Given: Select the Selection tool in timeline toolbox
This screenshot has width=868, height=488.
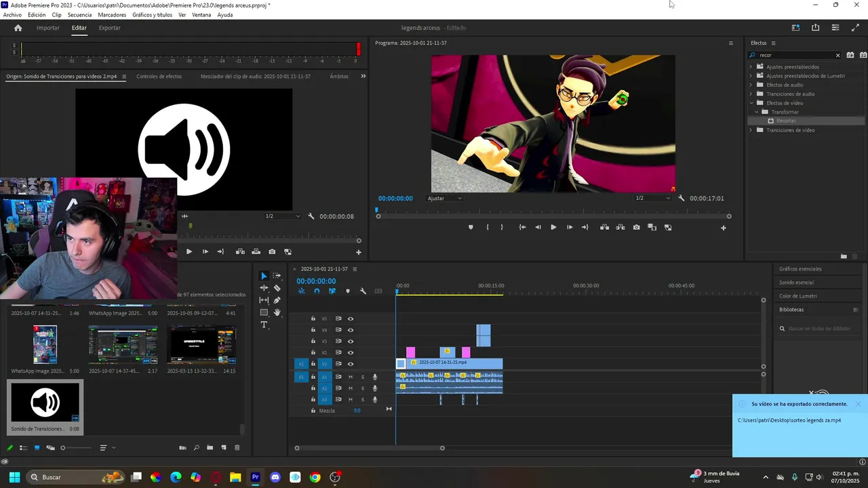Looking at the screenshot, I should point(264,276).
